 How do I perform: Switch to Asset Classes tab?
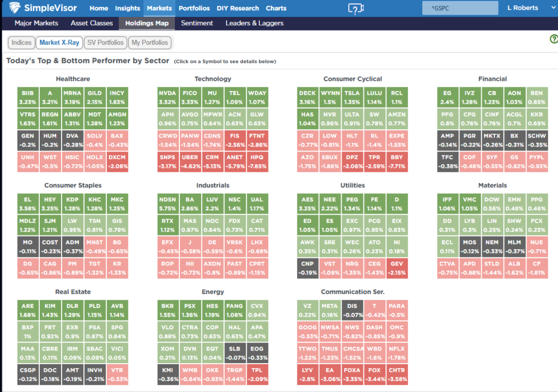pyautogui.click(x=92, y=23)
